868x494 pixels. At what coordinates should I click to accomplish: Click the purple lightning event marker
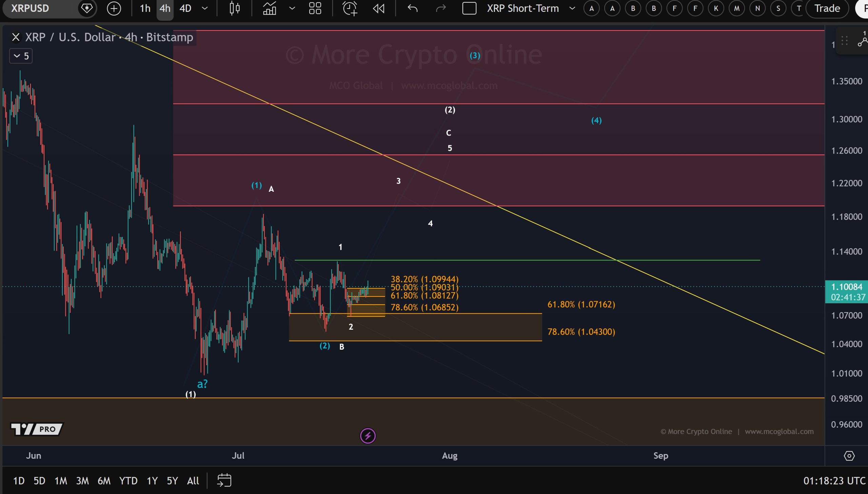(x=368, y=436)
